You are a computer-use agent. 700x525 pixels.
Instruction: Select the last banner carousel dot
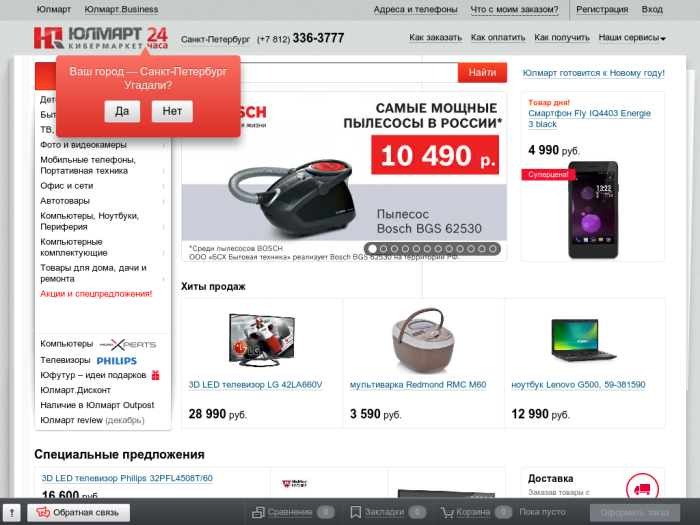492,249
